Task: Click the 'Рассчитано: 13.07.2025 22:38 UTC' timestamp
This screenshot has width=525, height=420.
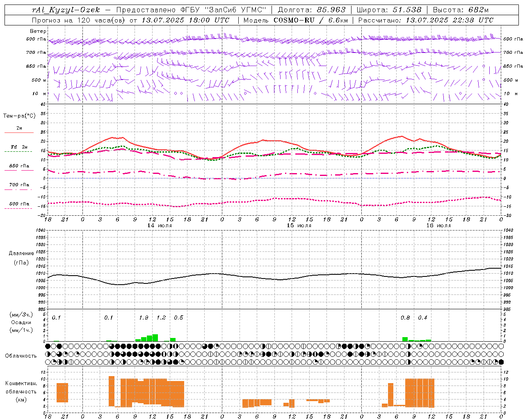Action: 426,20
